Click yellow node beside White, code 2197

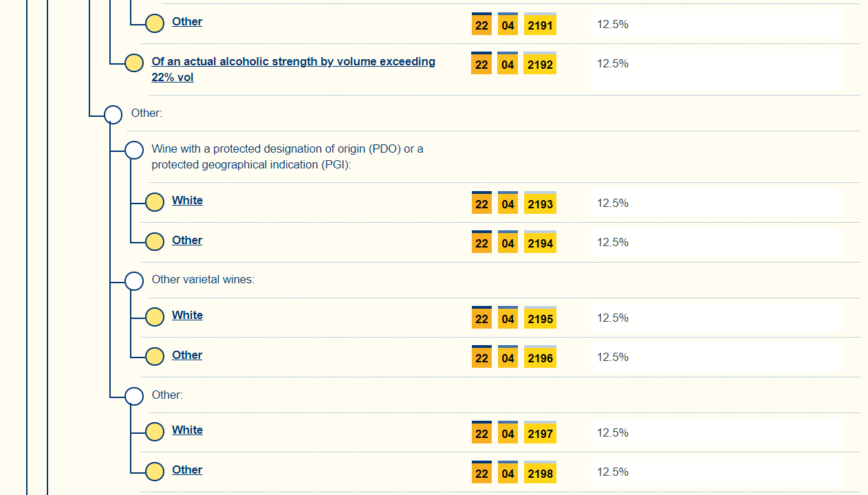tap(155, 432)
